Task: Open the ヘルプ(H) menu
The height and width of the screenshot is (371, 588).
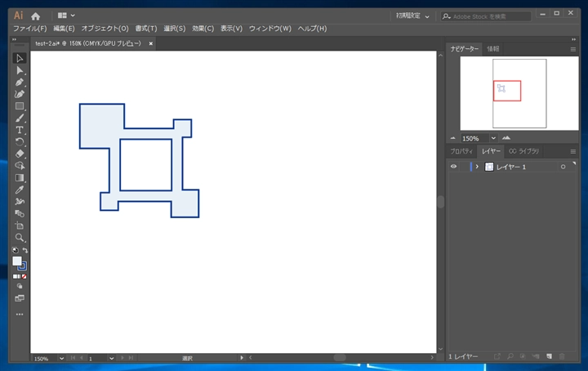Action: (x=312, y=29)
